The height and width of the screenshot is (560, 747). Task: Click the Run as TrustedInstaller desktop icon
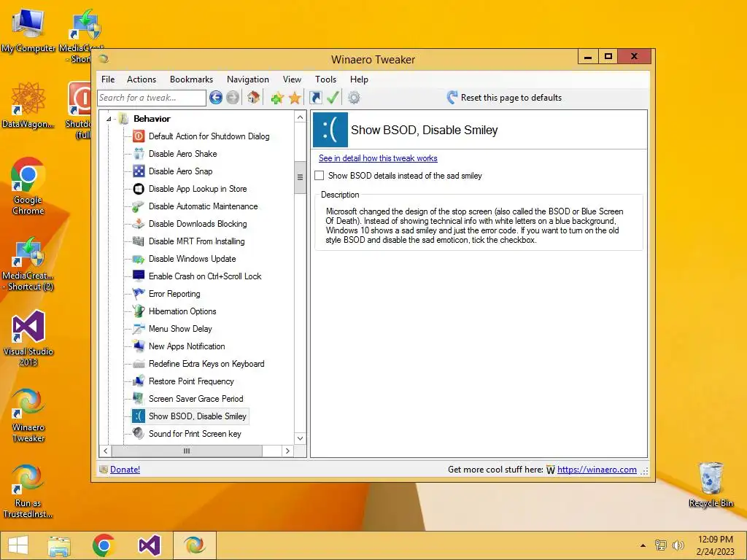(x=28, y=491)
